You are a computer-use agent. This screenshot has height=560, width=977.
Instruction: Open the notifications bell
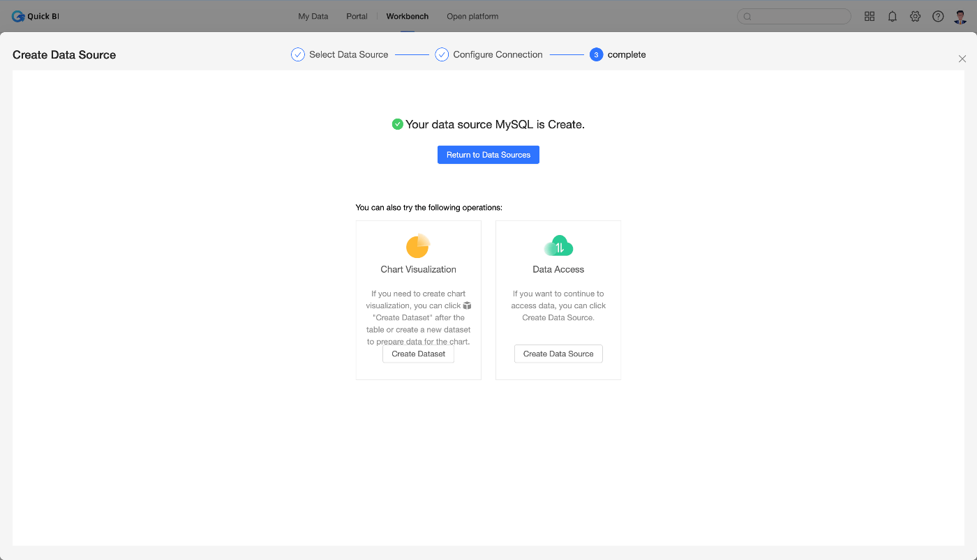coord(893,16)
